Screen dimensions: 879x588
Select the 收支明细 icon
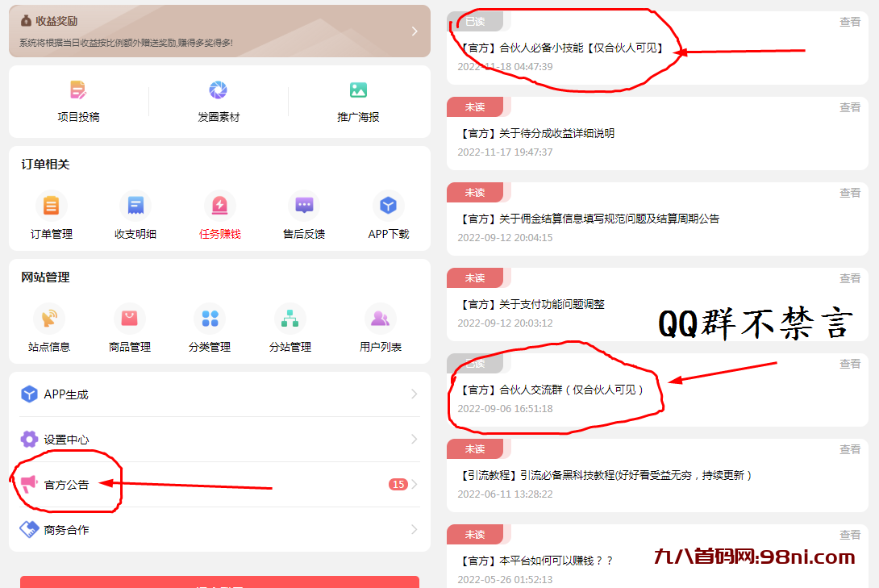pyautogui.click(x=135, y=206)
